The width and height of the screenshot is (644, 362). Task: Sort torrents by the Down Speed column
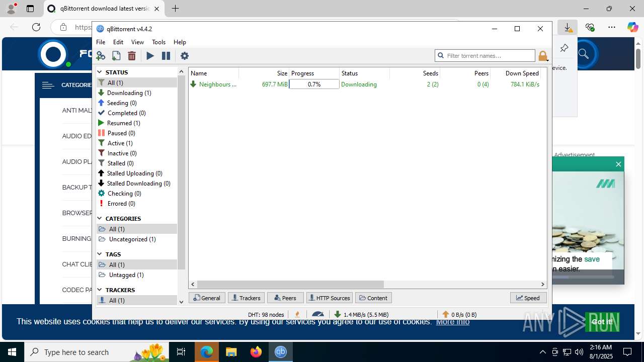tap(516, 73)
